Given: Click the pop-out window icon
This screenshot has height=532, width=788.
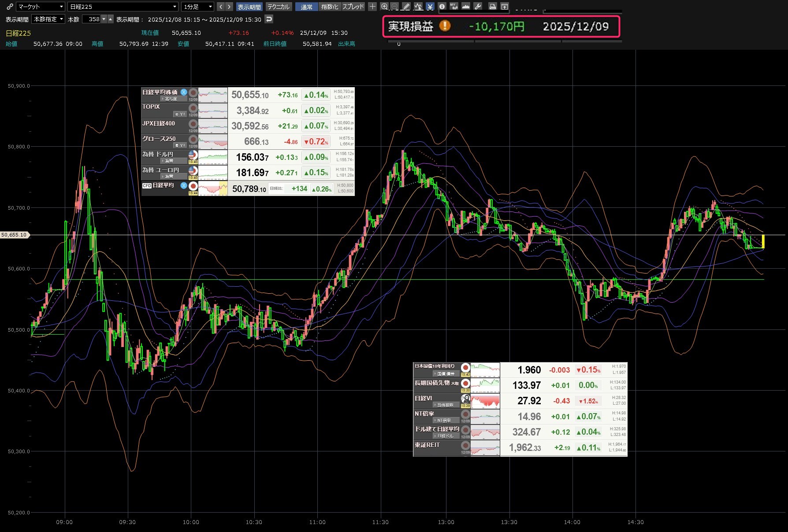Looking at the screenshot, I should (505, 7).
